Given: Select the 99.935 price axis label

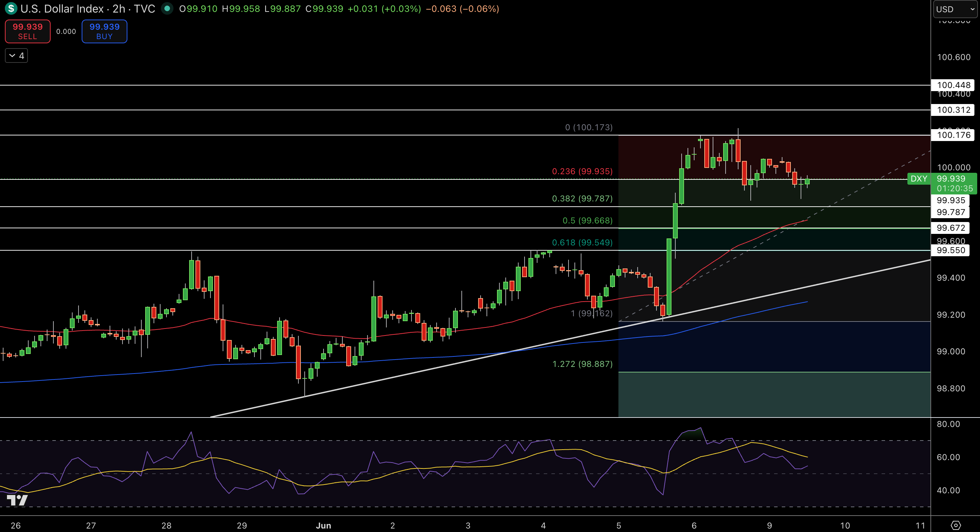Looking at the screenshot, I should [950, 200].
